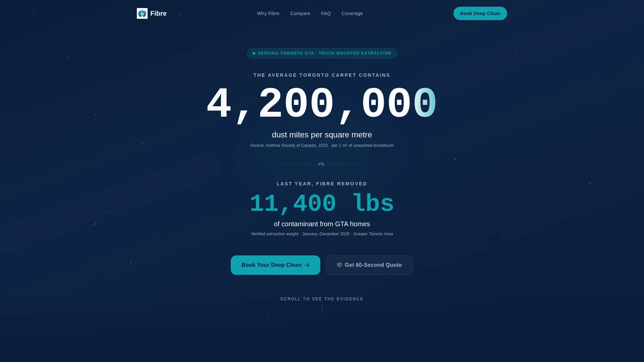The image size is (644, 362).
Task: Click the Serving Toronto GTA badge
Action: [322, 53]
